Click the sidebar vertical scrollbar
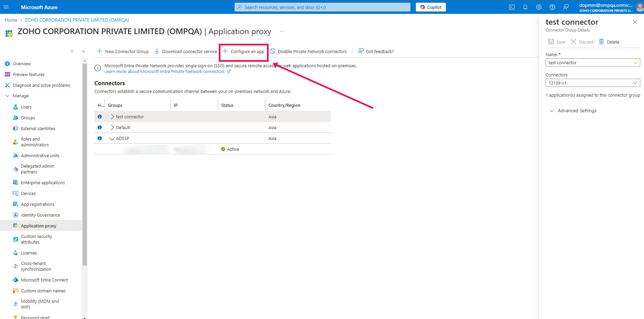 (x=85, y=164)
